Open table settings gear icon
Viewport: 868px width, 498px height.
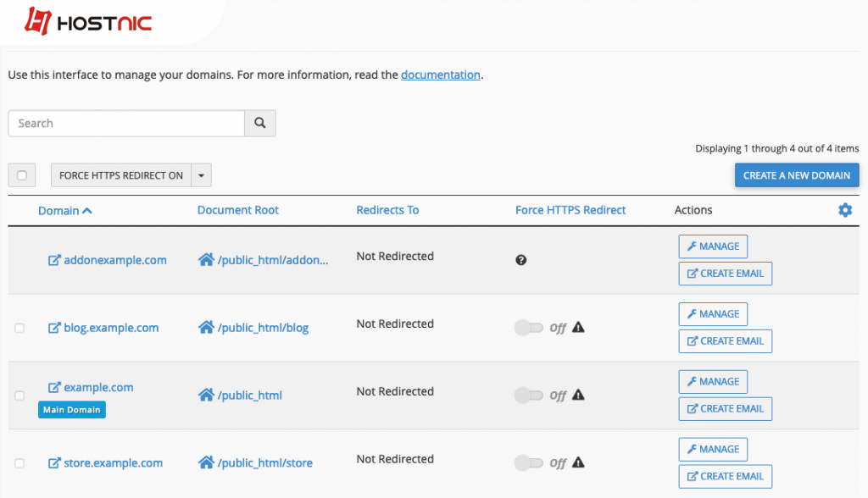[845, 210]
